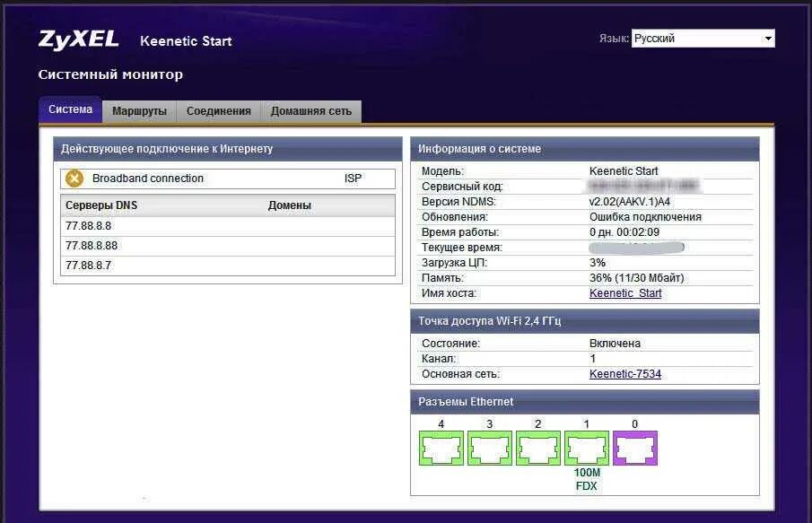Click the Серверы DNS column header
Viewport: 812px width, 523px height.
click(101, 205)
